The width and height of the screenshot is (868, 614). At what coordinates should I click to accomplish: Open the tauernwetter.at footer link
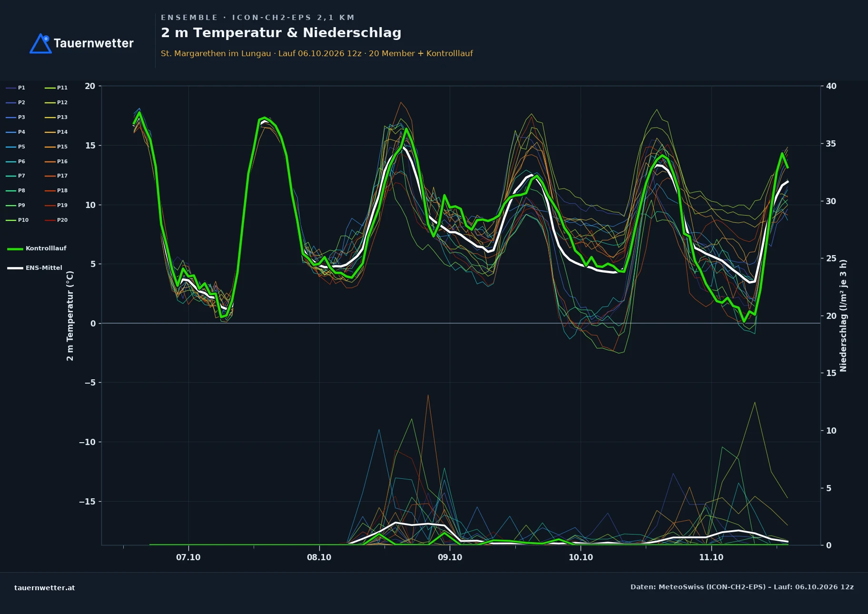pyautogui.click(x=45, y=588)
